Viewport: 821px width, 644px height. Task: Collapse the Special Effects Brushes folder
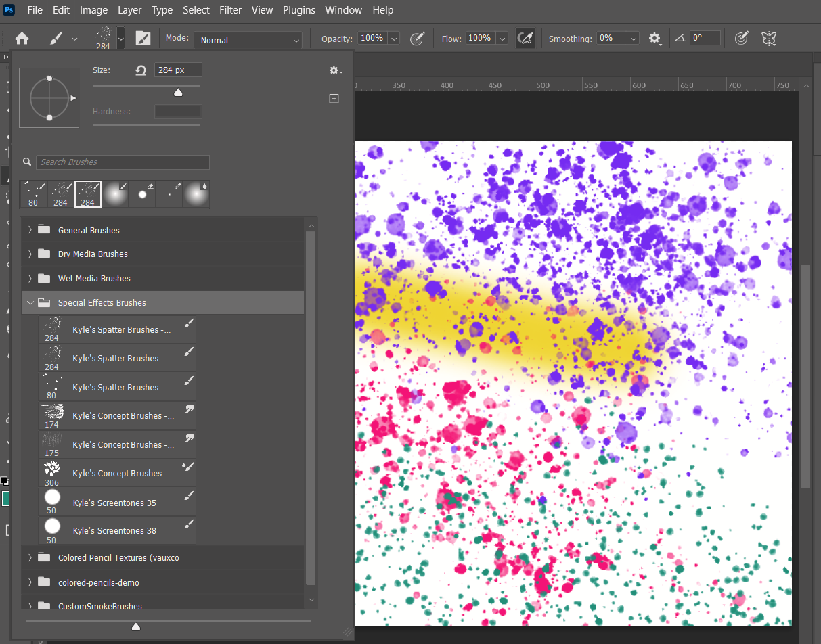click(30, 302)
